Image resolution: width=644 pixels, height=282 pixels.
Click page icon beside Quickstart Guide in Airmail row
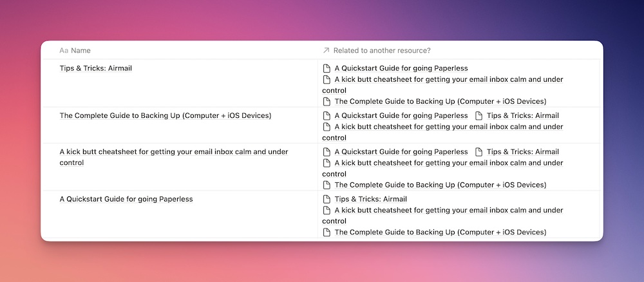(x=327, y=68)
